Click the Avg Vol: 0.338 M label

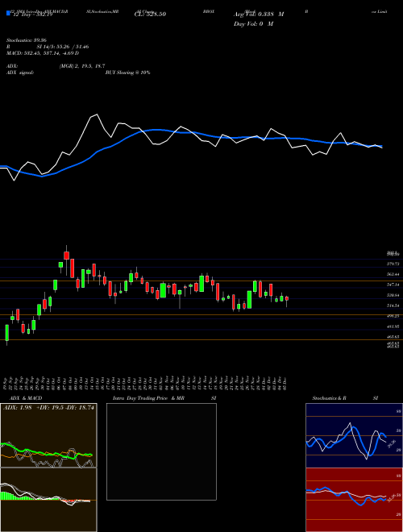point(259,15)
